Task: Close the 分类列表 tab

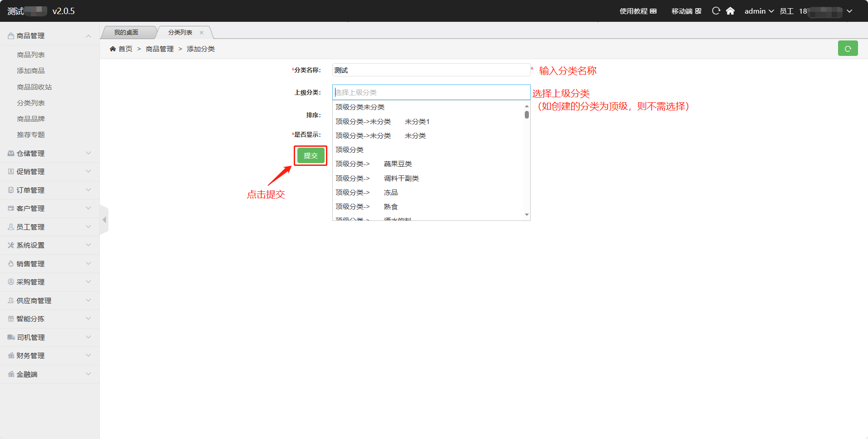Action: (x=202, y=33)
